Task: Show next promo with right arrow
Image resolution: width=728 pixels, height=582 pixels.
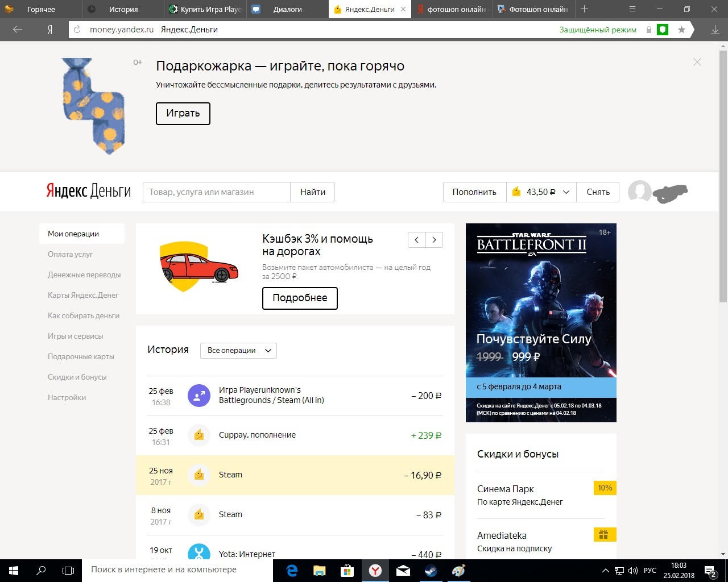Action: tap(434, 240)
